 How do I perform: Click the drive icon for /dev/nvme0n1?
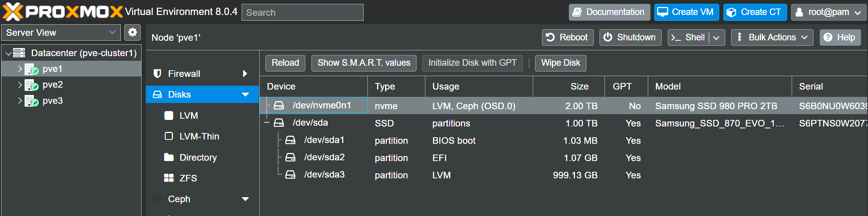(x=279, y=105)
